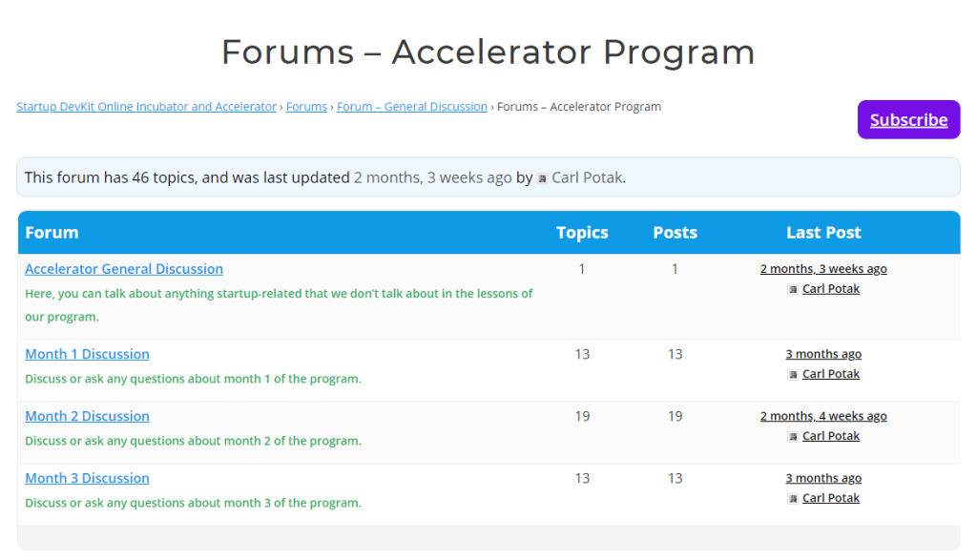The width and height of the screenshot is (977, 560).
Task: Open the 2 months, 4 weeks ago post link
Action: [x=822, y=415]
